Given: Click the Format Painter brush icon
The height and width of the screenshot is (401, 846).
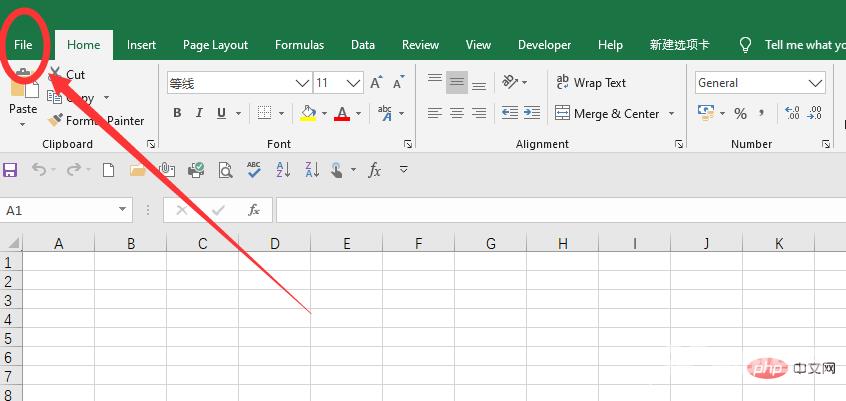Looking at the screenshot, I should (55, 121).
